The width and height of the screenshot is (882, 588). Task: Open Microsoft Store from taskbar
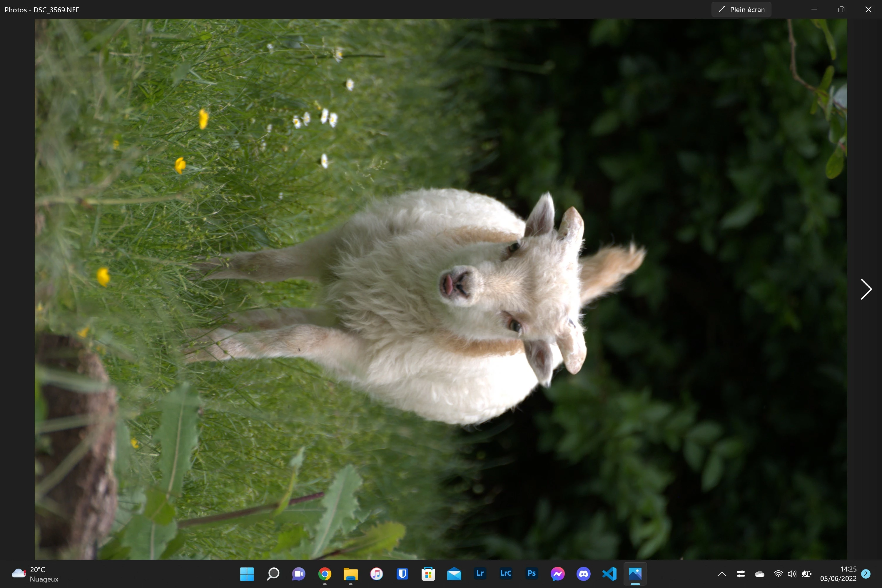tap(428, 574)
